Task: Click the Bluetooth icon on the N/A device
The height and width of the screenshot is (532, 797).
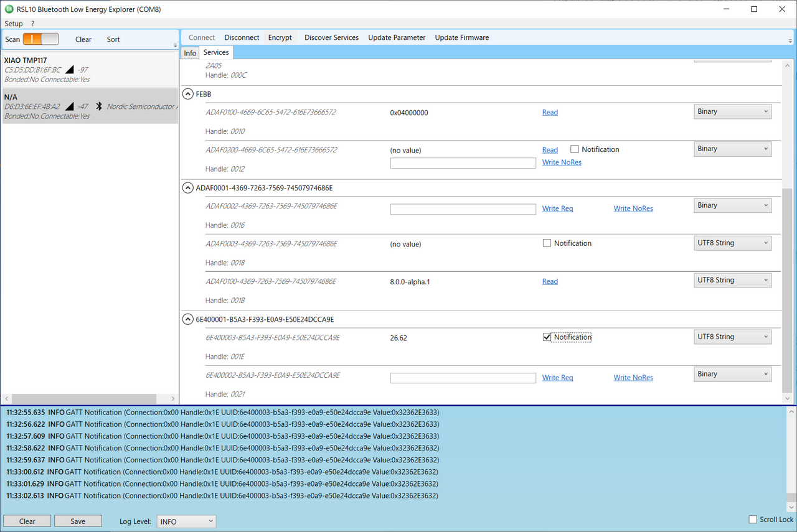Action: pyautogui.click(x=98, y=106)
